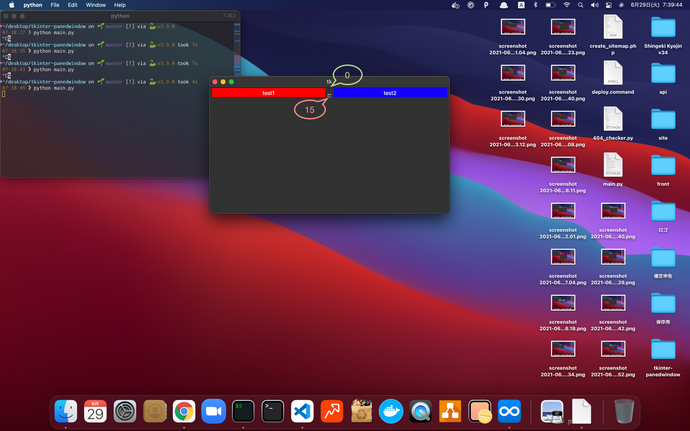Launch Google Chrome from the Dock

coord(184,411)
